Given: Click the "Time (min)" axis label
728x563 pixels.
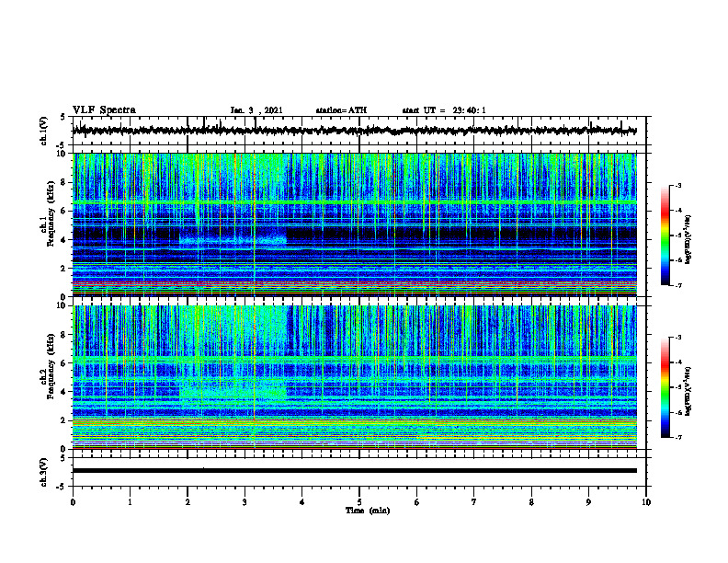Looking at the screenshot, I should (368, 511).
